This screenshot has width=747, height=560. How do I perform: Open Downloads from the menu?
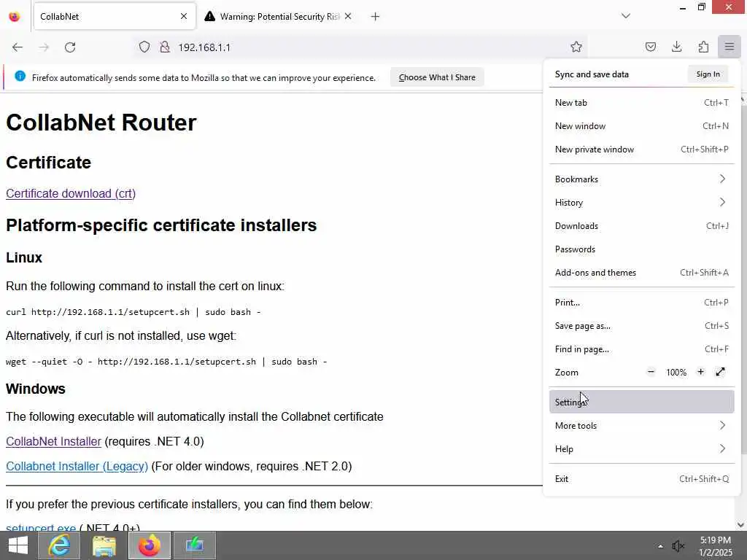pos(642,226)
